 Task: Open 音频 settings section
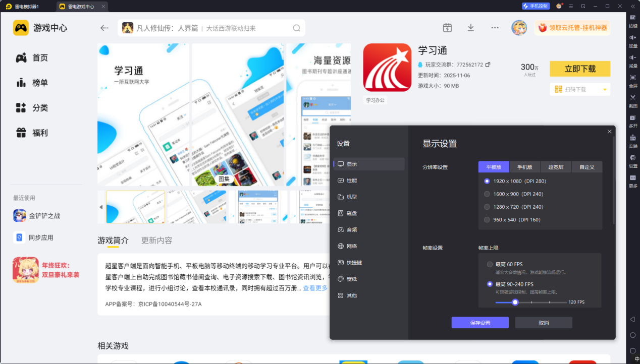(x=369, y=229)
